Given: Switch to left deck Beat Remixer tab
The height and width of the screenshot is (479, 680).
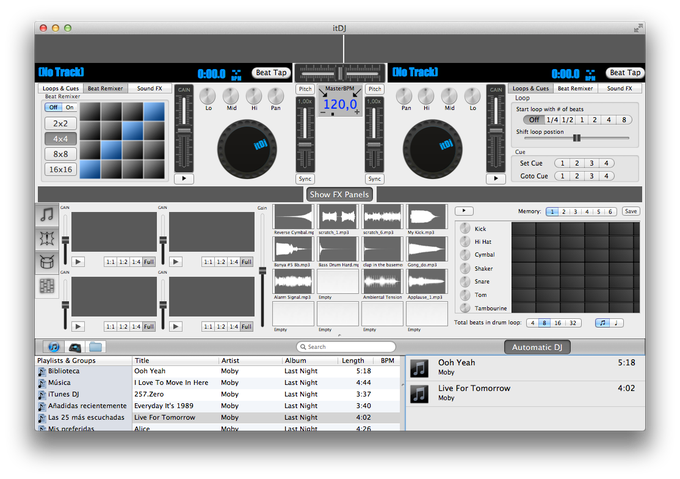Looking at the screenshot, I should coord(105,88).
